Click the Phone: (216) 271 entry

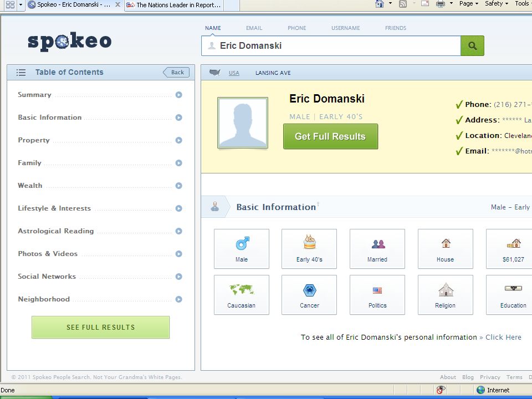pyautogui.click(x=494, y=105)
